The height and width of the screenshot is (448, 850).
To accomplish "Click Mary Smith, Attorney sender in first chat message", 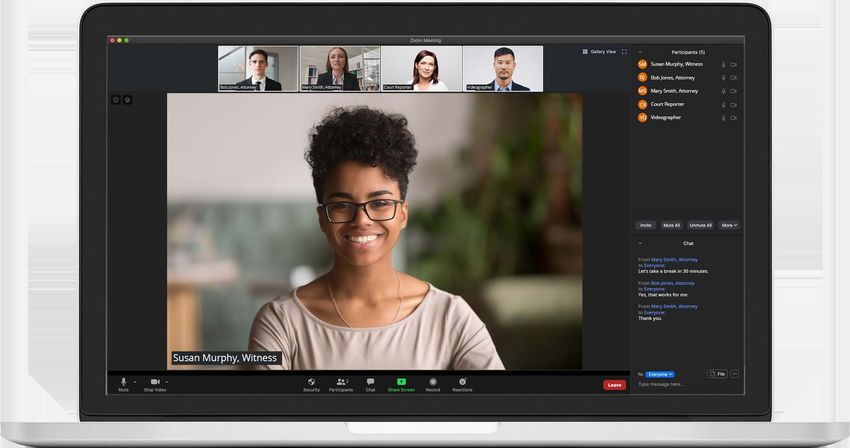I will pyautogui.click(x=674, y=260).
